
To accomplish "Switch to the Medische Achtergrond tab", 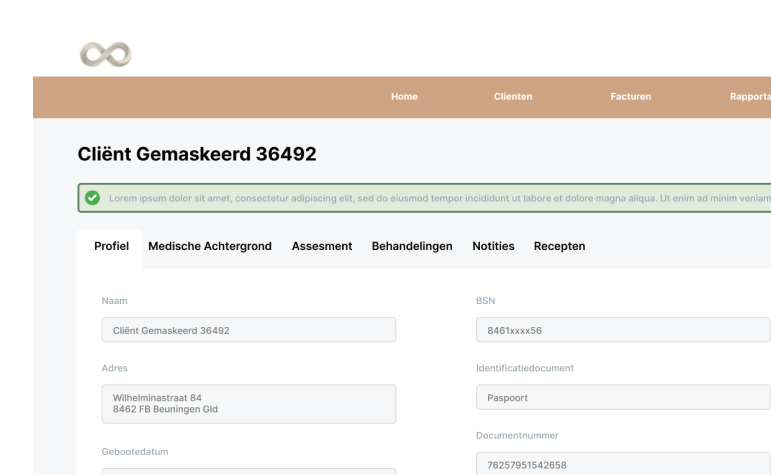I will click(210, 246).
